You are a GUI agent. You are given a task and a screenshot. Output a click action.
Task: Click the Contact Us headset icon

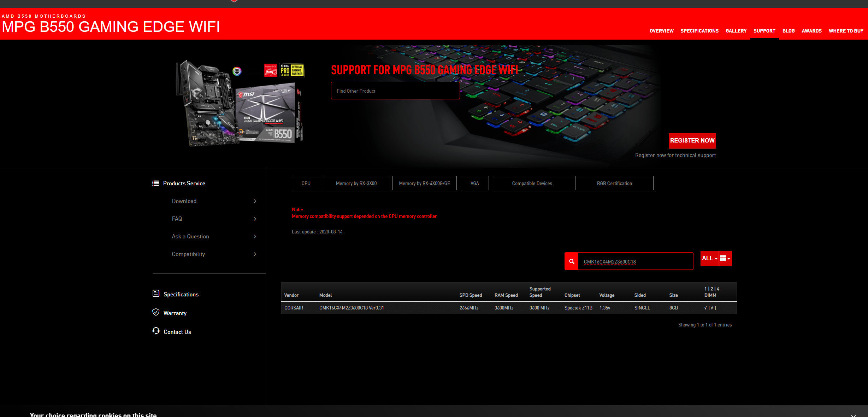pos(156,331)
